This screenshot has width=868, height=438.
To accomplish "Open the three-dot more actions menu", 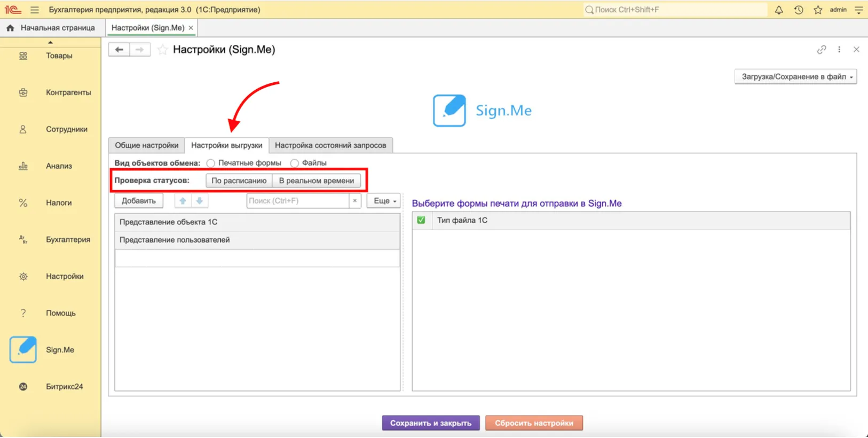I will [x=839, y=50].
